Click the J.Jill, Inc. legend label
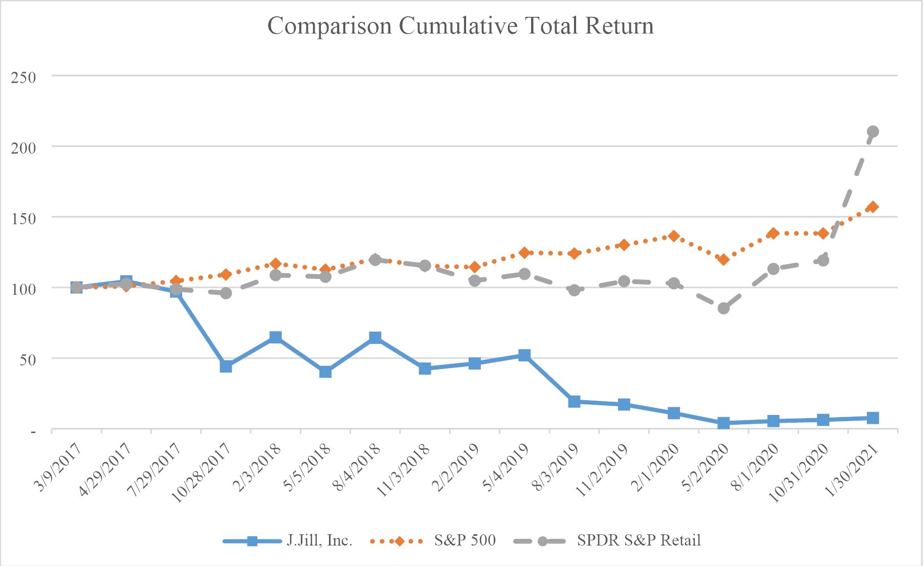 320,540
